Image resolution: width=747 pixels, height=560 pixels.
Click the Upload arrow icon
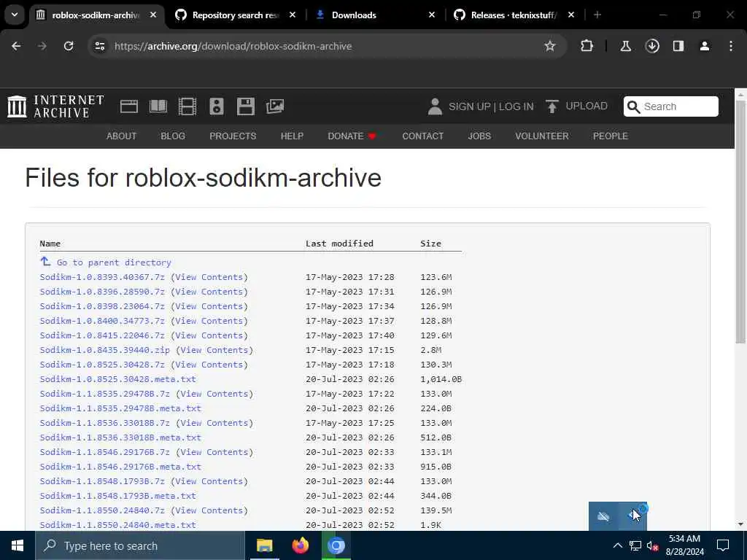pyautogui.click(x=551, y=106)
